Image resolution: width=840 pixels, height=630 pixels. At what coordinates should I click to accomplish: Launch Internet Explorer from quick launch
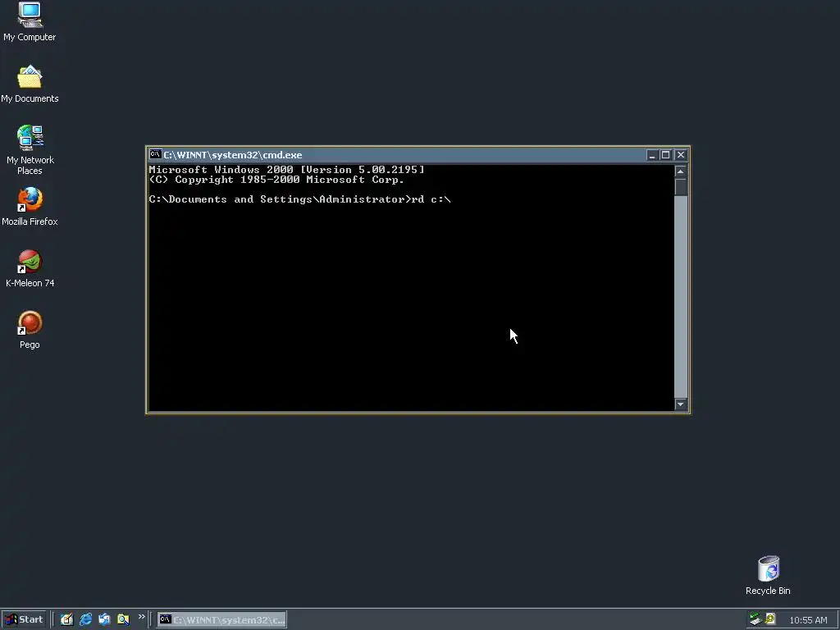pyautogui.click(x=85, y=619)
